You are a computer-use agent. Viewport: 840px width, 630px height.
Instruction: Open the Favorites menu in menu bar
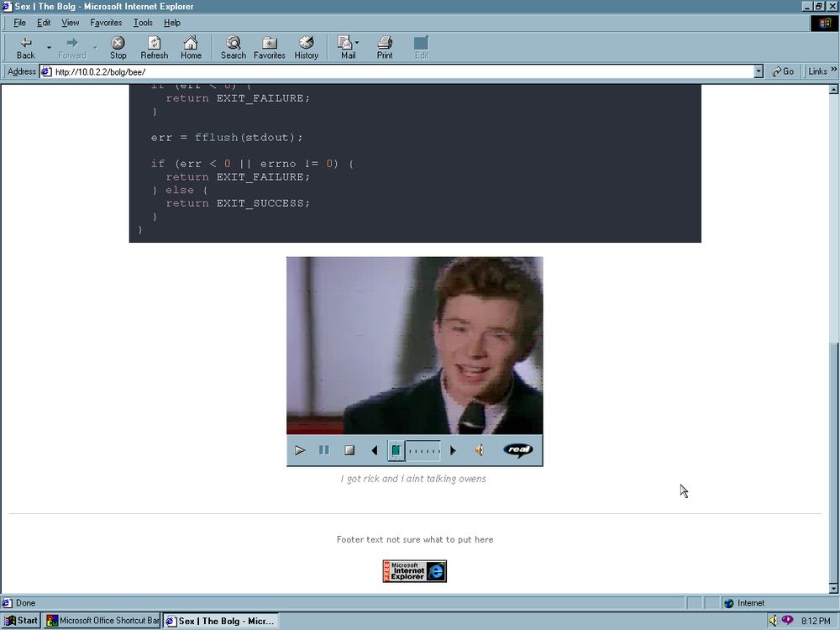pyautogui.click(x=106, y=23)
